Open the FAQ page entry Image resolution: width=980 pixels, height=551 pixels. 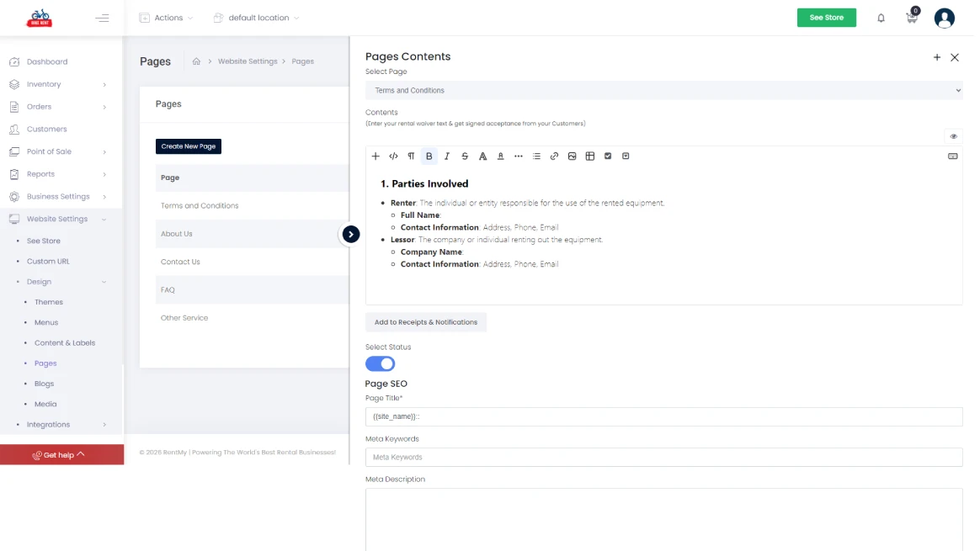[168, 289]
